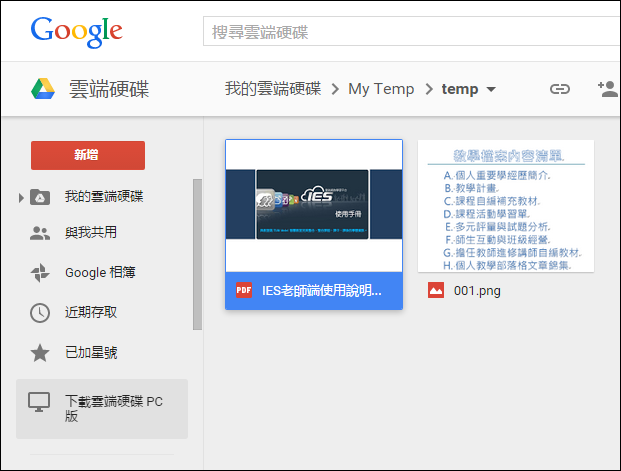Click the Starred star icon
This screenshot has height=471, width=621.
pyautogui.click(x=40, y=353)
